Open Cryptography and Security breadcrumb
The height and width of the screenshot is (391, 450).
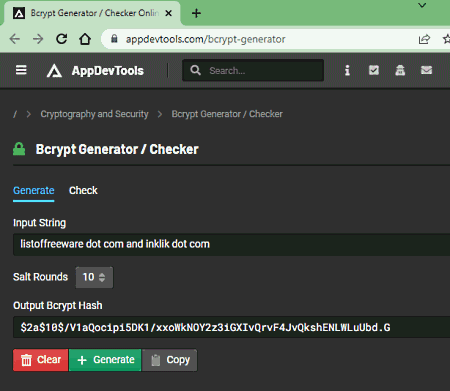(94, 114)
